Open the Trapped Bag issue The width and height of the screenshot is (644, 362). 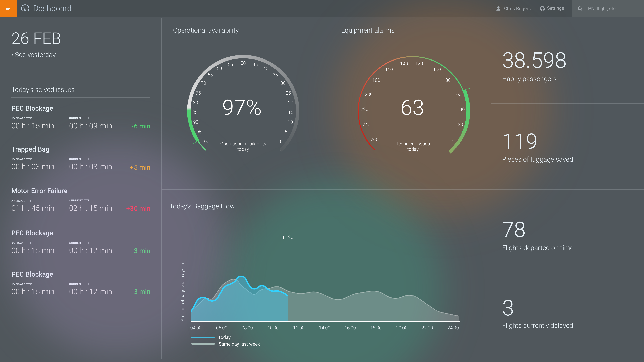tap(30, 149)
